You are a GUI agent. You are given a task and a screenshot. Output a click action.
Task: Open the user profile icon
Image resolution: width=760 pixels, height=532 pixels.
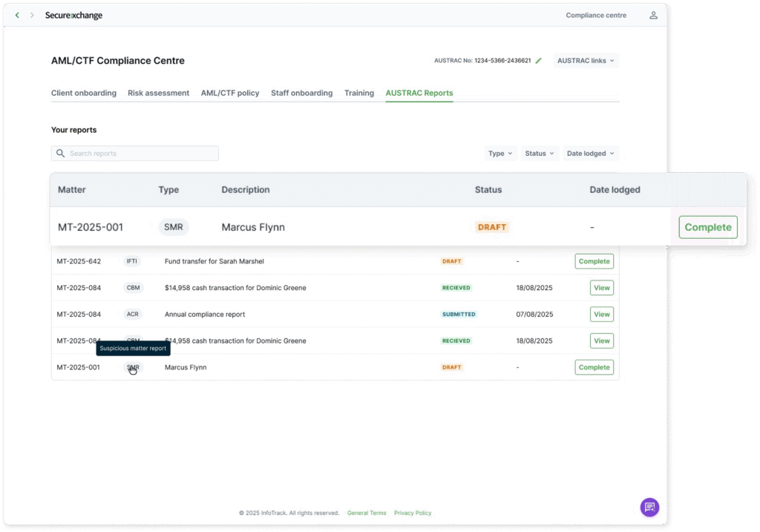[x=653, y=16]
